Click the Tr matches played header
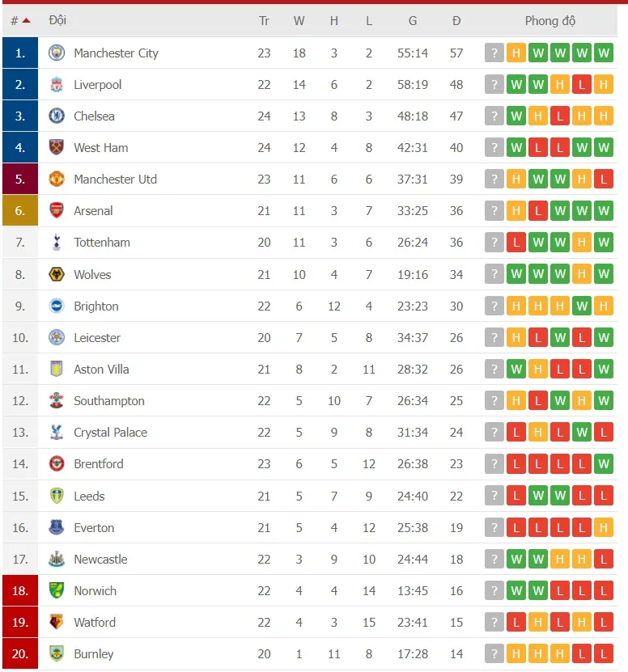Viewport: 628px width, 672px height. coord(264,21)
